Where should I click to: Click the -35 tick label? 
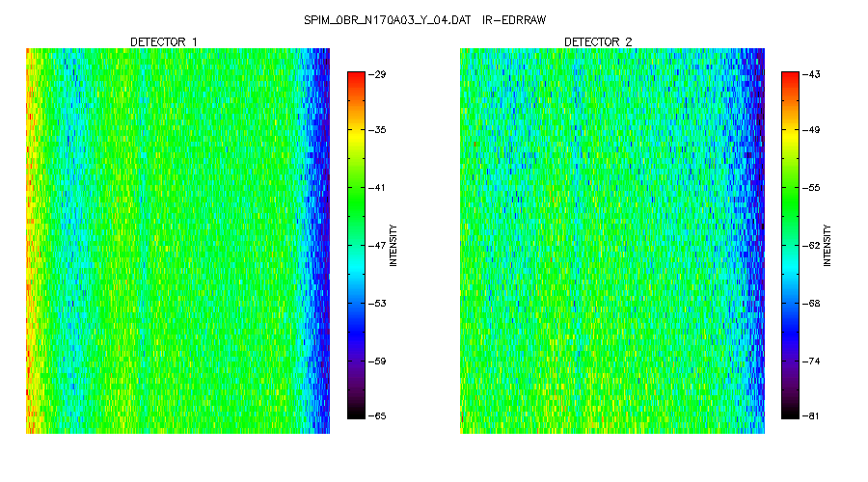coord(377,130)
